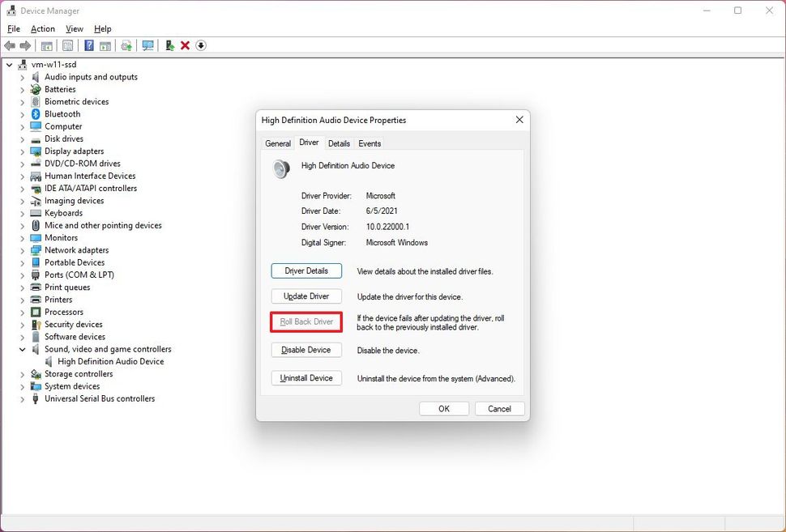Viewport: 786px width, 532px height.
Task: Click the Driver Details button
Action: pyautogui.click(x=306, y=270)
